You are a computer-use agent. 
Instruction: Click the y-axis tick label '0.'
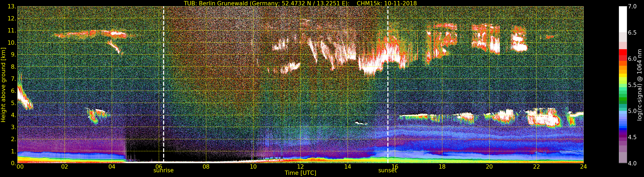pyautogui.click(x=14, y=163)
